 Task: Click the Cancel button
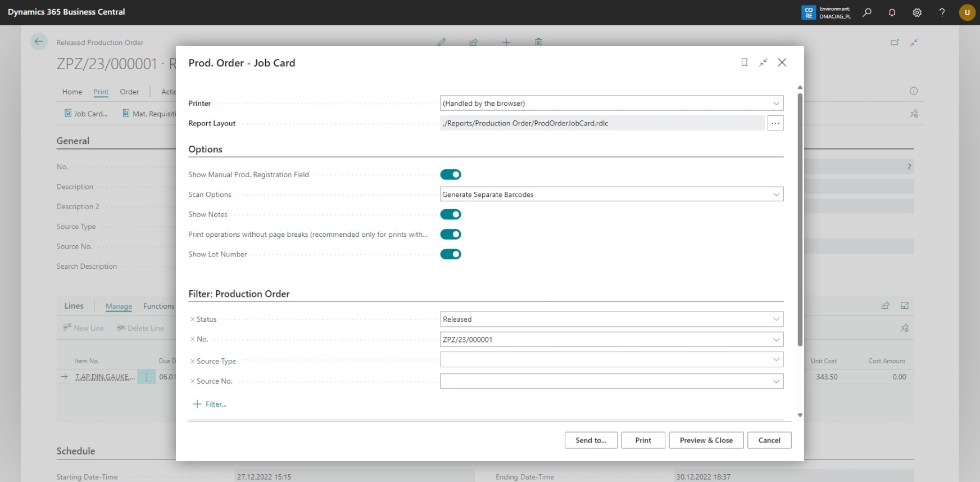click(x=769, y=440)
